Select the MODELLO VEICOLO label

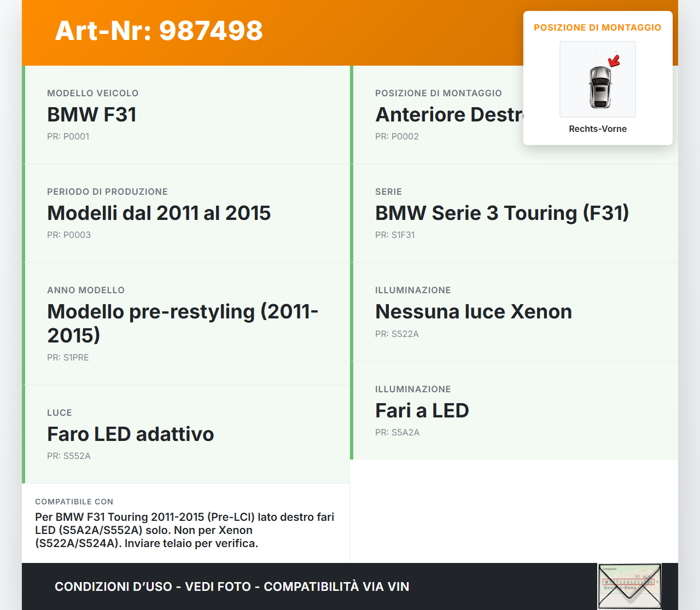coord(93,93)
